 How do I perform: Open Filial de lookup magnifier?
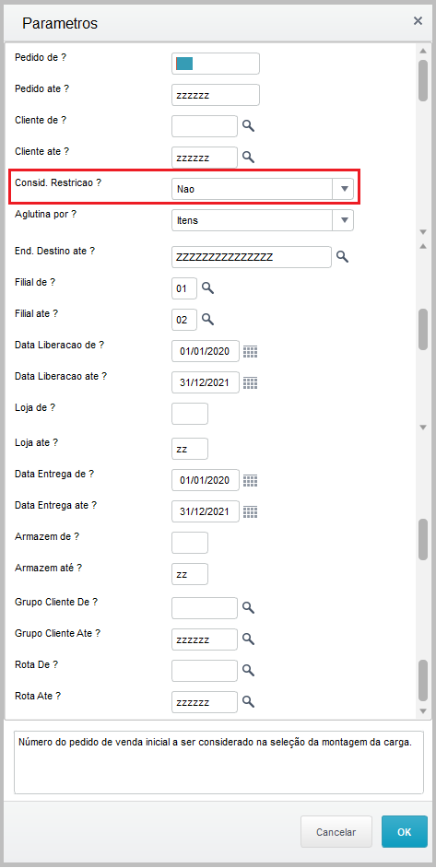tap(207, 287)
